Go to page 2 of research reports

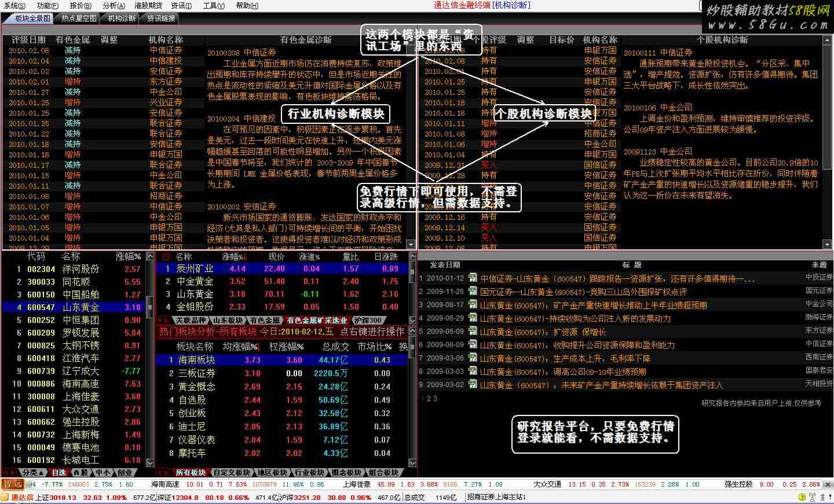click(429, 399)
